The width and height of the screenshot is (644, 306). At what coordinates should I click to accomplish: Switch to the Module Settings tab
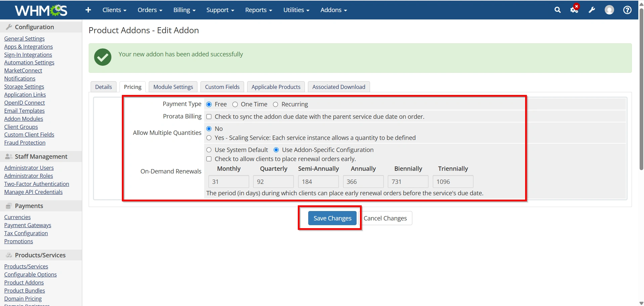(173, 87)
